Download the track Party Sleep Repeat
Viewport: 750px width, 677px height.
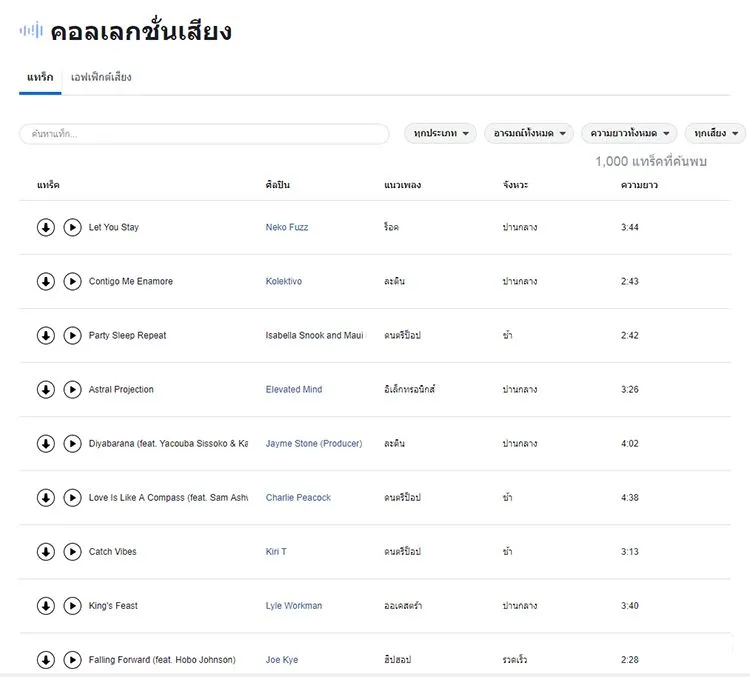click(46, 335)
